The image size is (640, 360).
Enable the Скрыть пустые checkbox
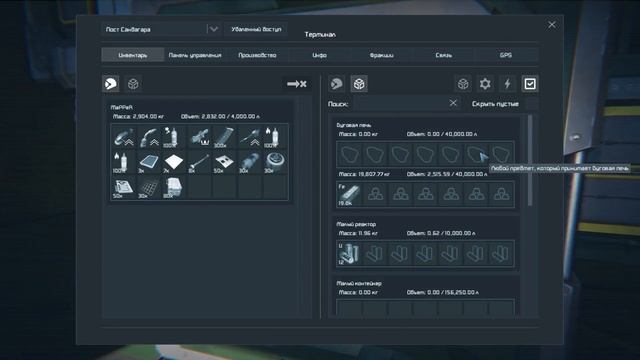(x=532, y=104)
